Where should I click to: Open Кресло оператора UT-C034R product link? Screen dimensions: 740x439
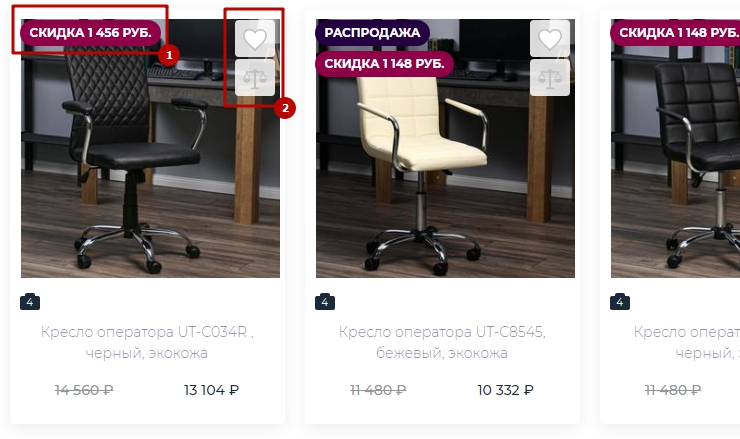point(147,342)
